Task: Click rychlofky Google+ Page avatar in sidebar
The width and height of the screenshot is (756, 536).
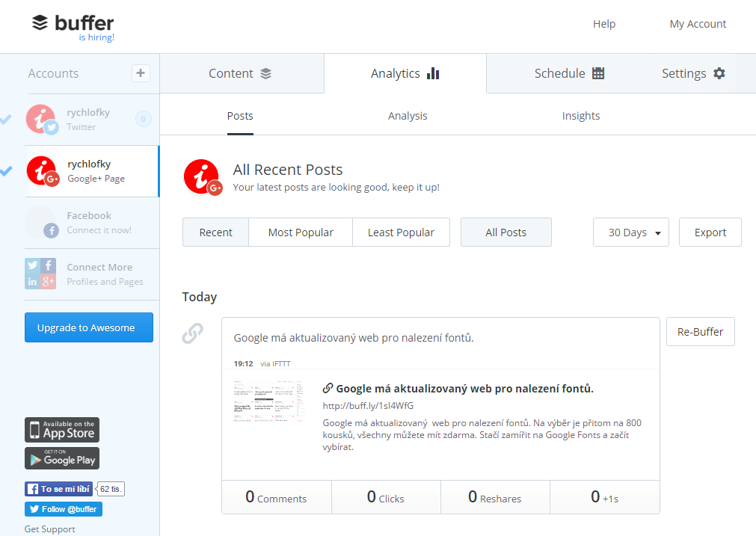Action: point(43,171)
